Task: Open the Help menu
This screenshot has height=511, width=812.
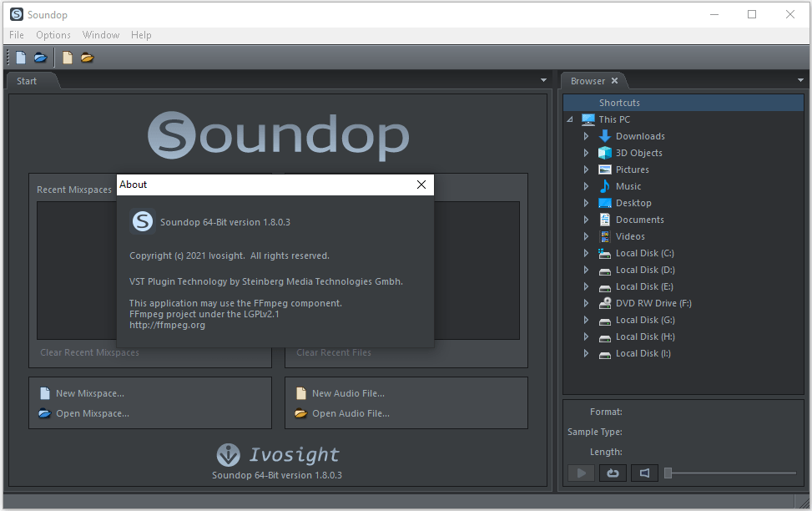Action: [x=141, y=35]
